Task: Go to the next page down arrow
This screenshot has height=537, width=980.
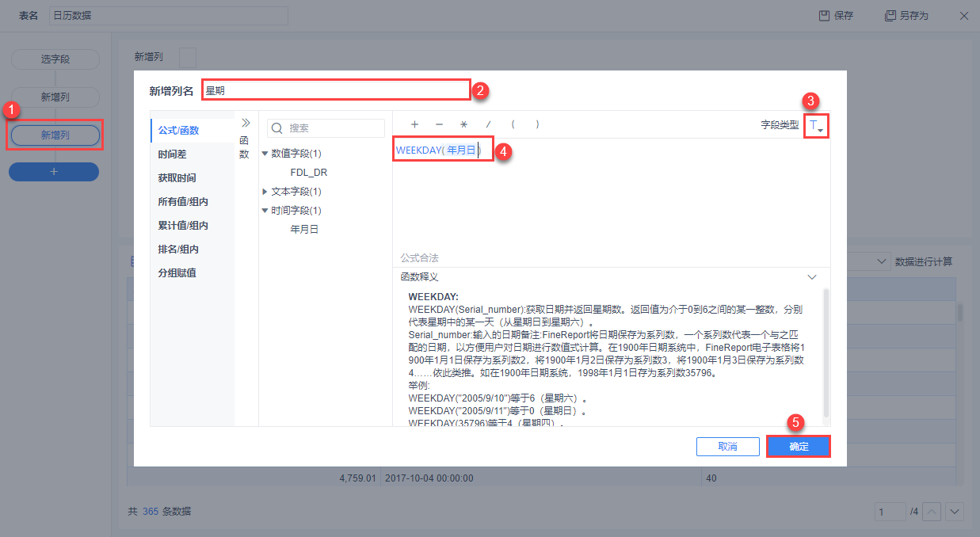Action: click(x=955, y=511)
